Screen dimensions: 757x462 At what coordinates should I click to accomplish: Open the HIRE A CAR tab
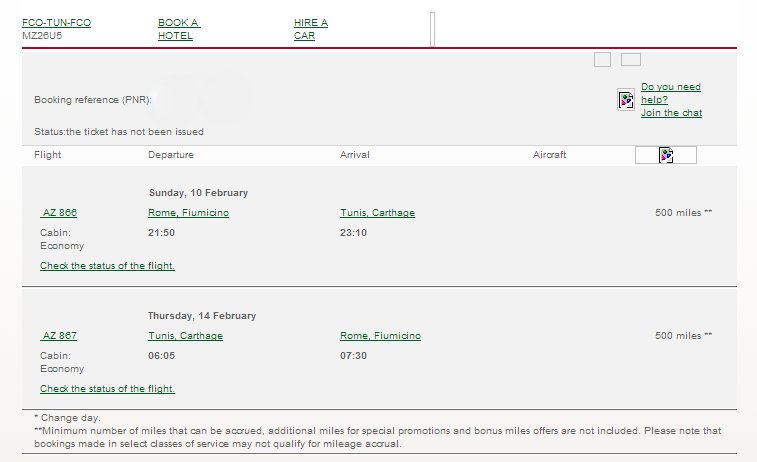311,29
